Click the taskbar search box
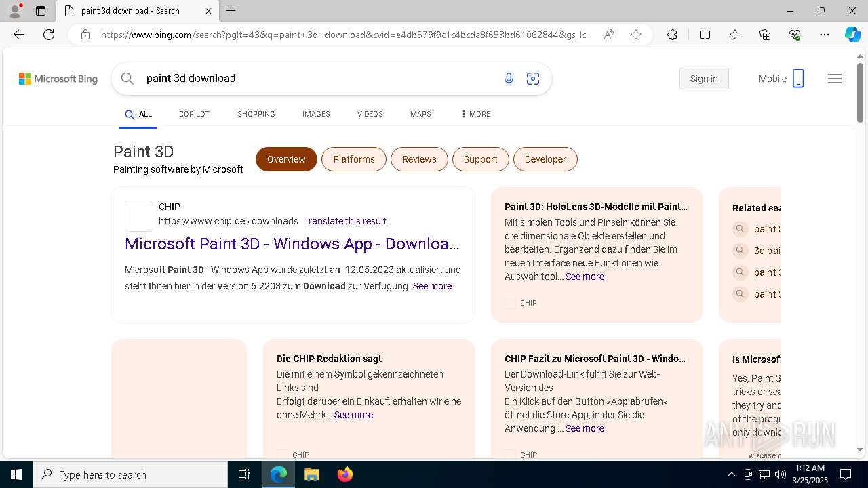Image resolution: width=868 pixels, height=488 pixels. pyautogui.click(x=130, y=474)
